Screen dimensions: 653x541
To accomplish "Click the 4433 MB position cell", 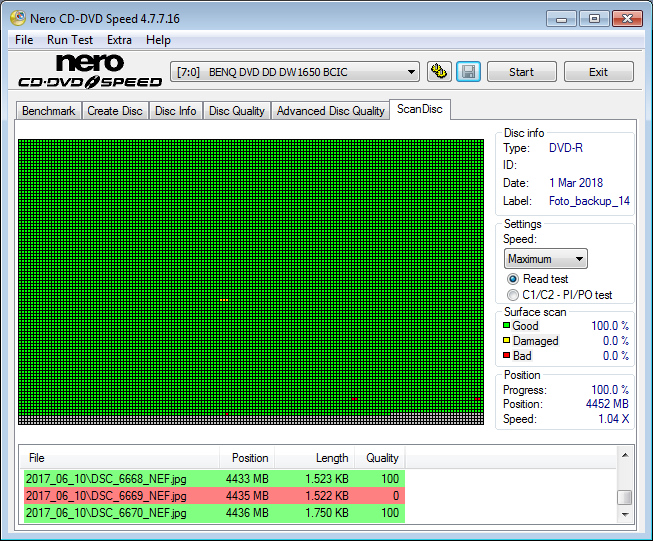I will tap(247, 479).
